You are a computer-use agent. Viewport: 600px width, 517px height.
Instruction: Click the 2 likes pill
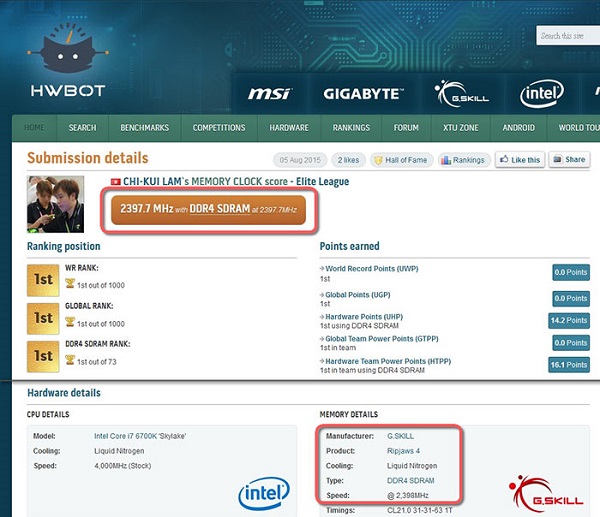[348, 160]
